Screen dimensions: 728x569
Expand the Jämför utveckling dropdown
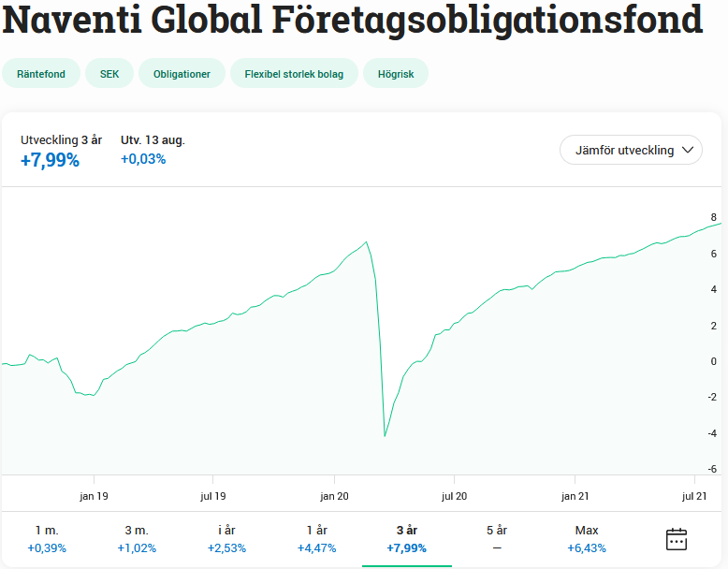(x=631, y=150)
